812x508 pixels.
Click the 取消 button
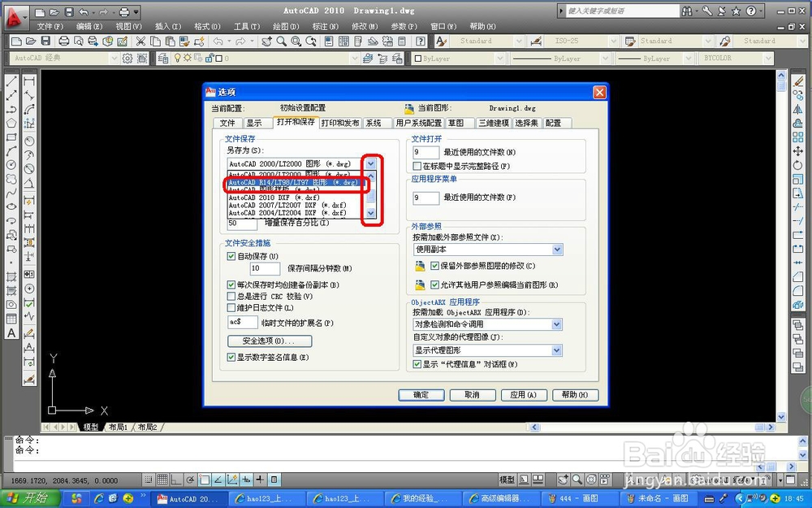(473, 395)
